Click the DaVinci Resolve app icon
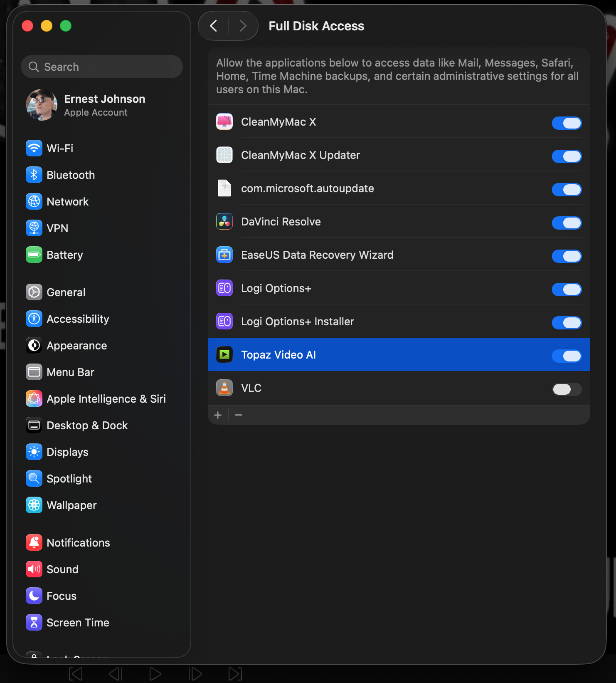616x683 pixels. click(x=224, y=222)
